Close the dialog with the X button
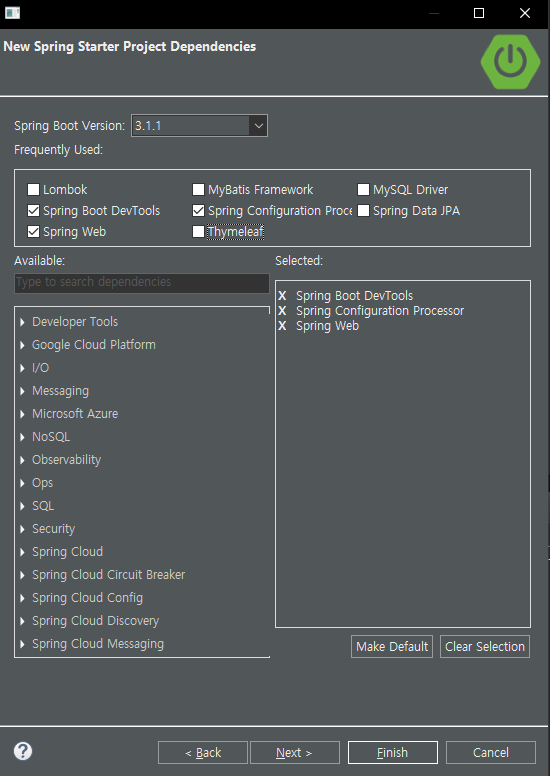 click(525, 13)
